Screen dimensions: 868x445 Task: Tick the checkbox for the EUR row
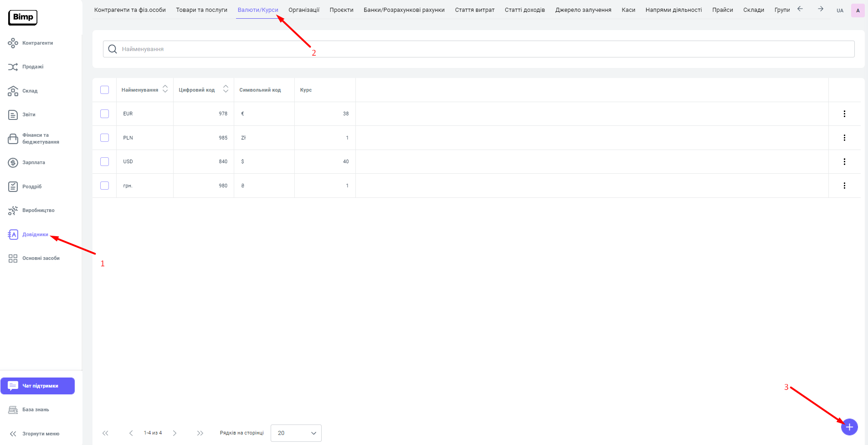tap(105, 114)
